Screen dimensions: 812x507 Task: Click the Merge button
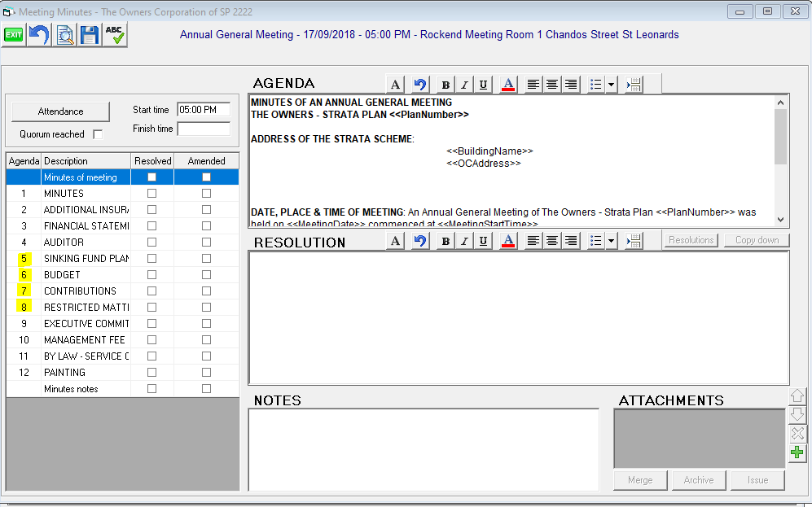pos(640,480)
